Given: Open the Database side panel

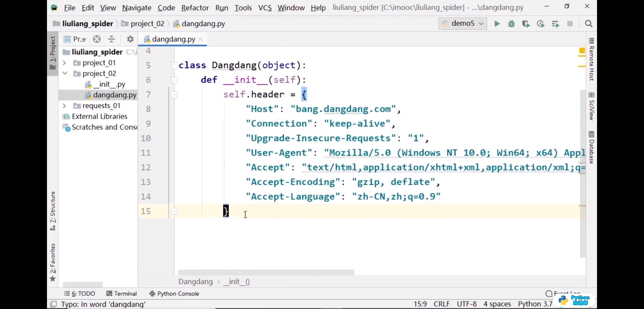Looking at the screenshot, I should pos(592,148).
